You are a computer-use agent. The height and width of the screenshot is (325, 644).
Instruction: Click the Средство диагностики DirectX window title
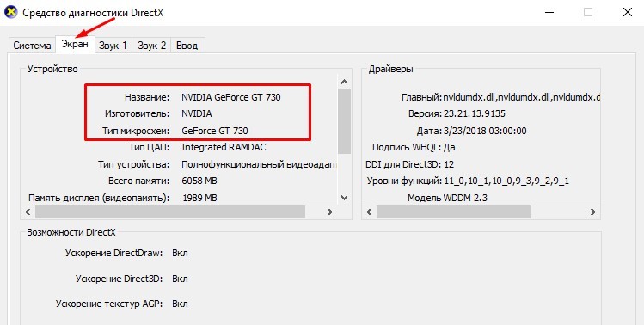pyautogui.click(x=93, y=13)
